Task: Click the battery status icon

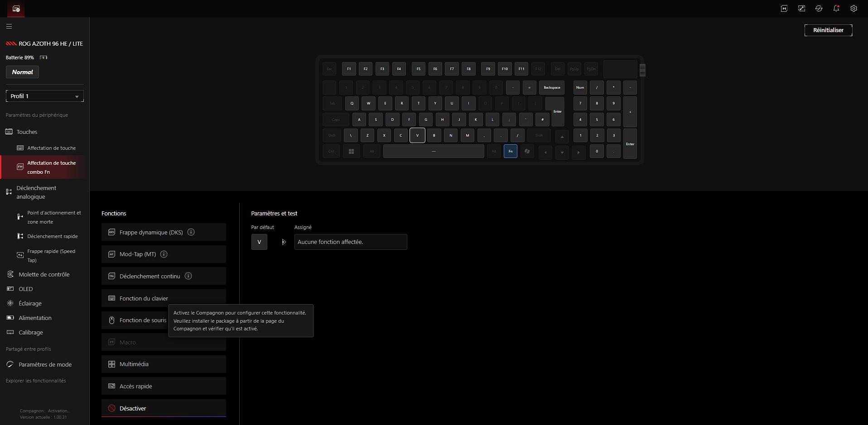Action: (43, 57)
